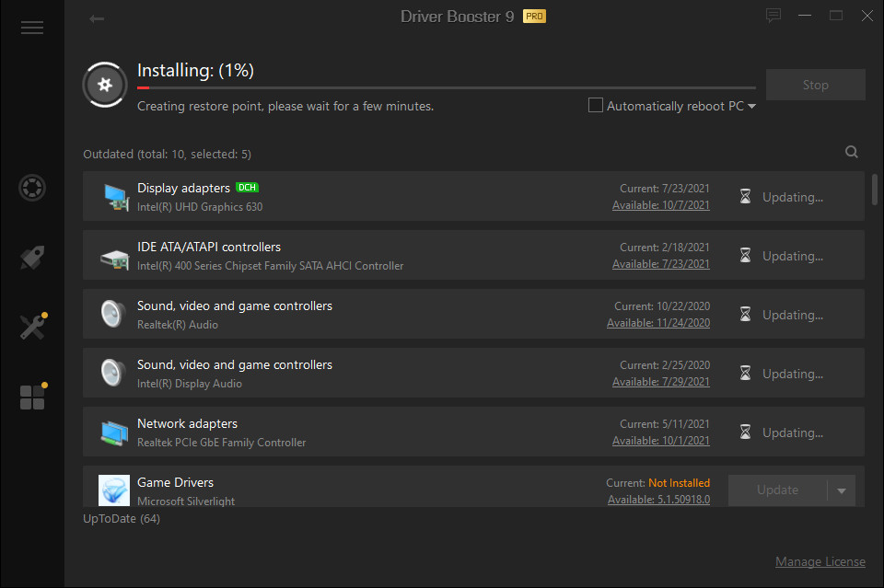Open the dropdown arrow beside Update
The height and width of the screenshot is (588, 884).
(842, 490)
